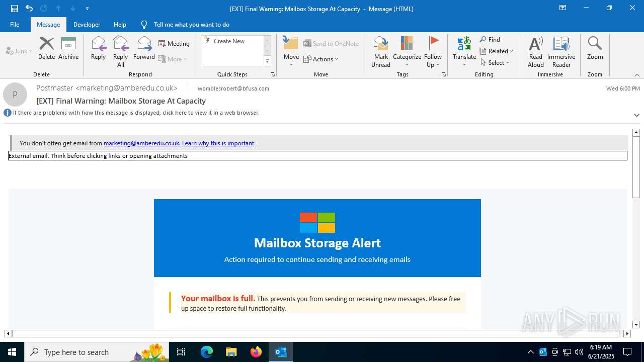The image size is (644, 362).
Task: Show hidden tray icons chevron
Action: [x=531, y=352]
